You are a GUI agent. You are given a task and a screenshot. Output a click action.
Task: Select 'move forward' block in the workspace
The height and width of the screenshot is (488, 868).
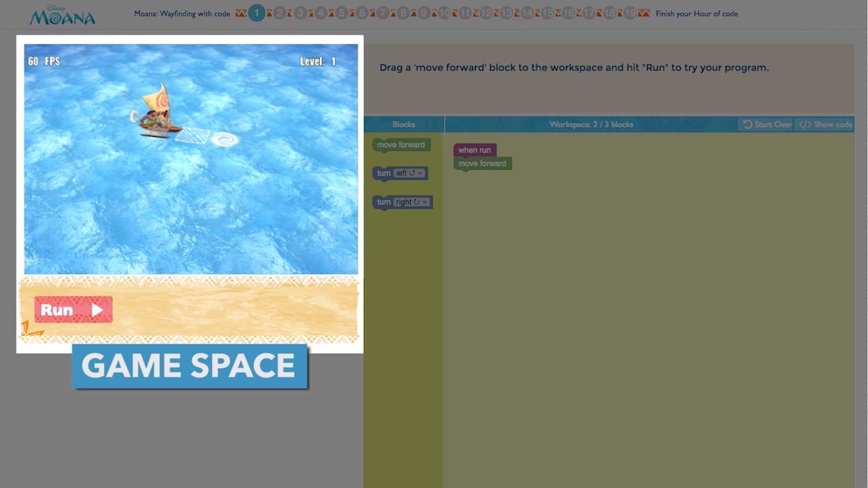tap(482, 164)
